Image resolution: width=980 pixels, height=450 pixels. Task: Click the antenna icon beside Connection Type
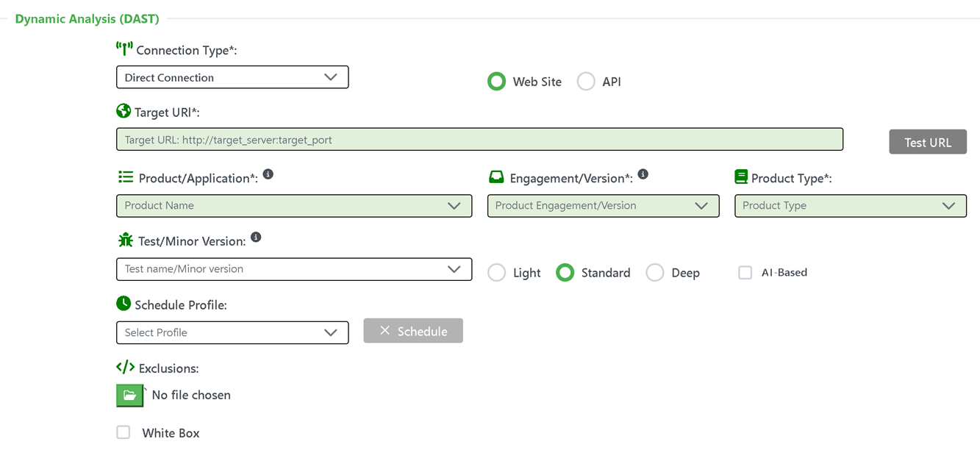[x=124, y=49]
